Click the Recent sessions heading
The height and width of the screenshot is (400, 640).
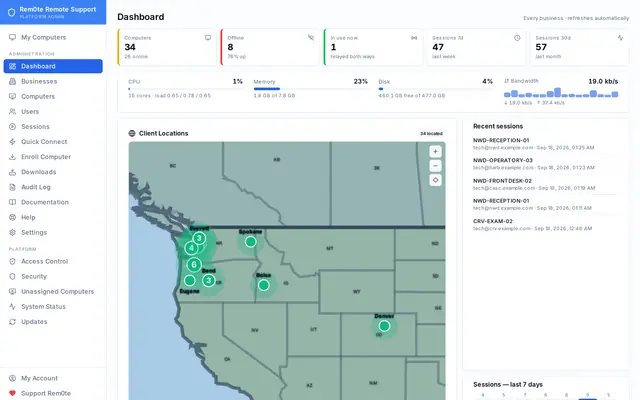click(498, 126)
